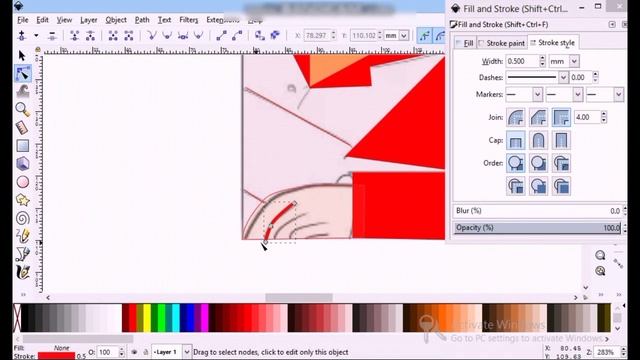Open the Text menu

(x=164, y=20)
